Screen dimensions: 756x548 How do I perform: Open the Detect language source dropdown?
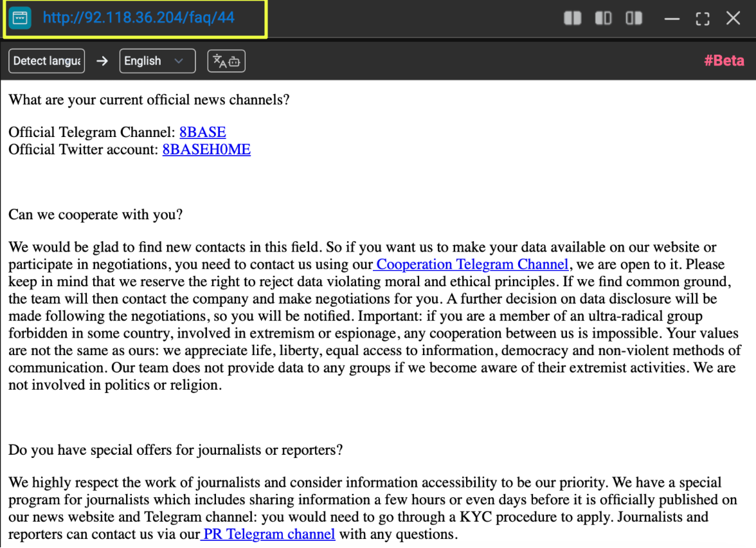[x=46, y=61]
